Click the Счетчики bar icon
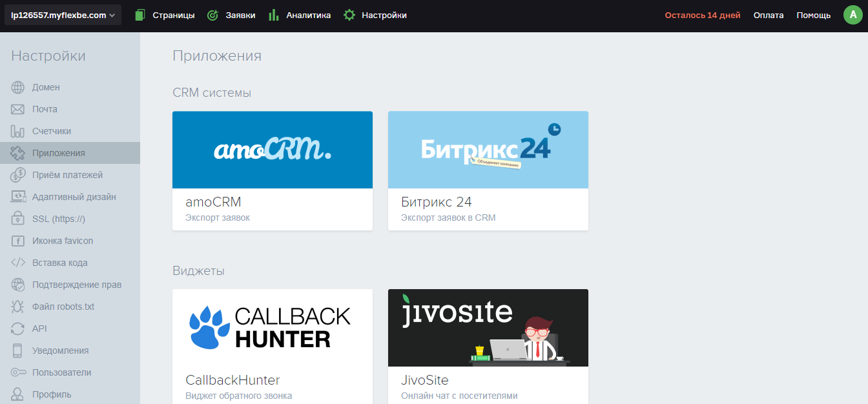868x404 pixels. (x=17, y=131)
